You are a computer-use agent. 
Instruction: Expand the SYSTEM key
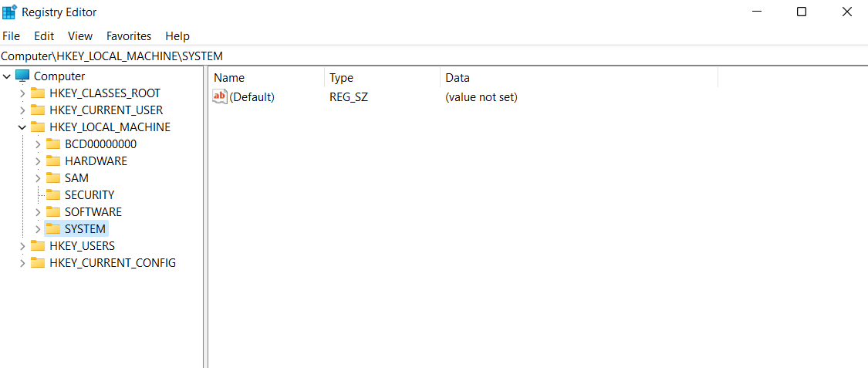pos(38,229)
